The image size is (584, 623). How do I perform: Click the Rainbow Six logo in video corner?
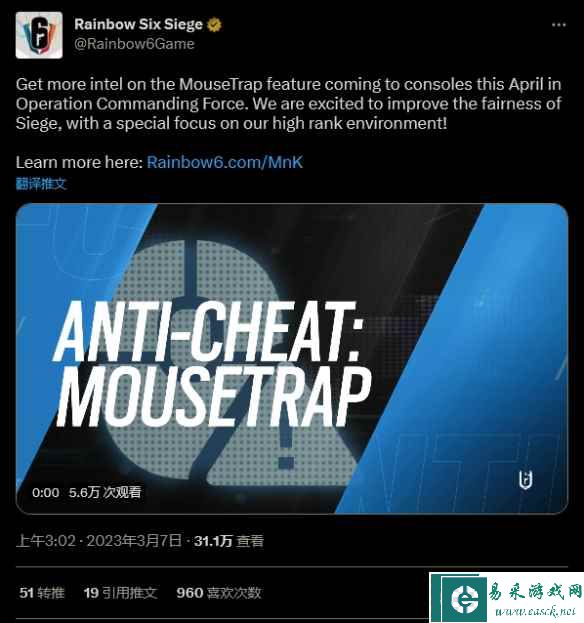(526, 480)
